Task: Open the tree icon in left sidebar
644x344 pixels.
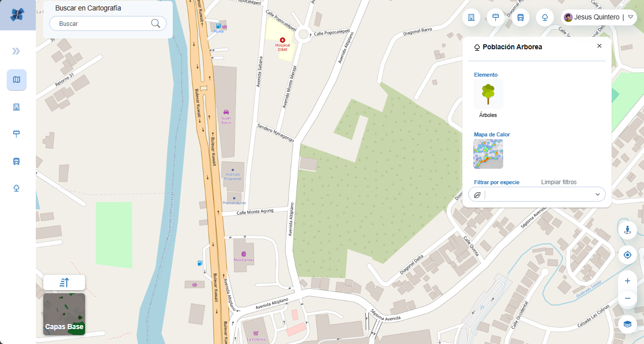Action: (x=16, y=188)
